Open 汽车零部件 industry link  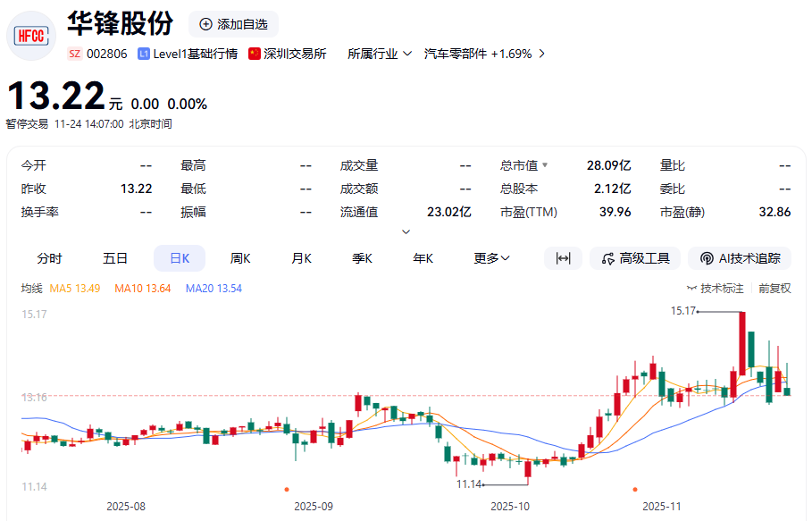[x=484, y=54]
